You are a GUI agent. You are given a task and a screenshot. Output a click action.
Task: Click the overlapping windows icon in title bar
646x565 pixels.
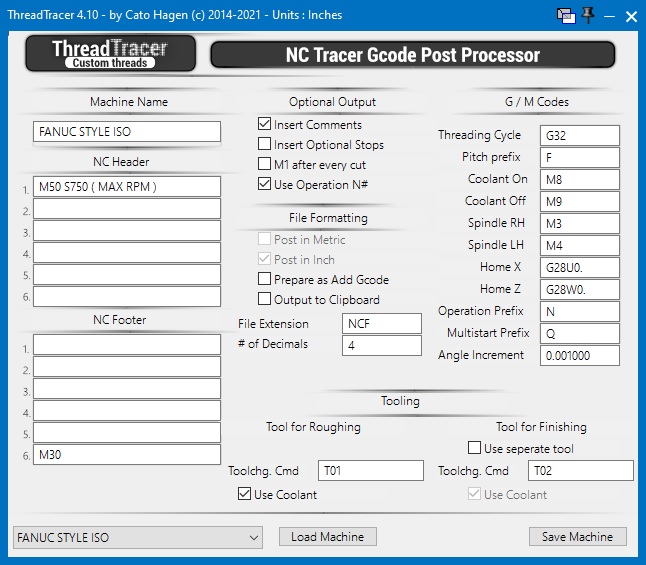pos(566,15)
